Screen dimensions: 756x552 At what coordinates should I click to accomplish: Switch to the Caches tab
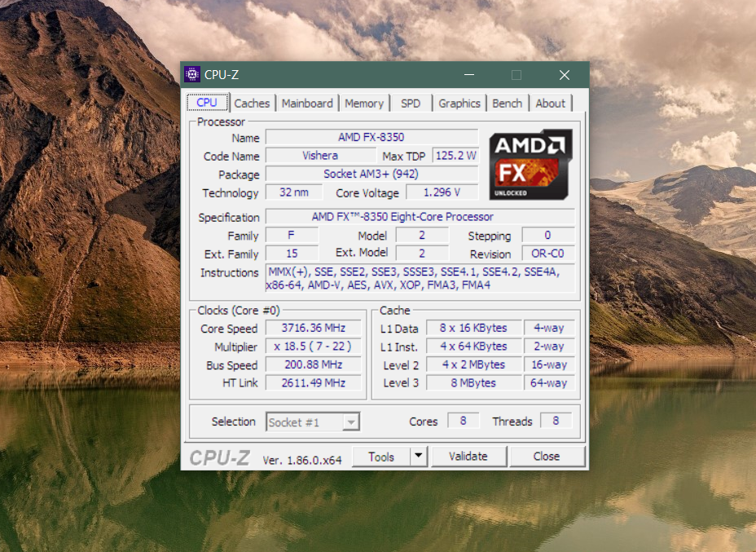tap(252, 104)
